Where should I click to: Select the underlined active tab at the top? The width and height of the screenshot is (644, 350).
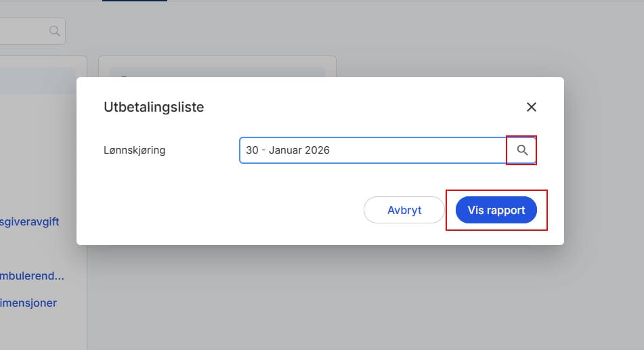point(134,1)
